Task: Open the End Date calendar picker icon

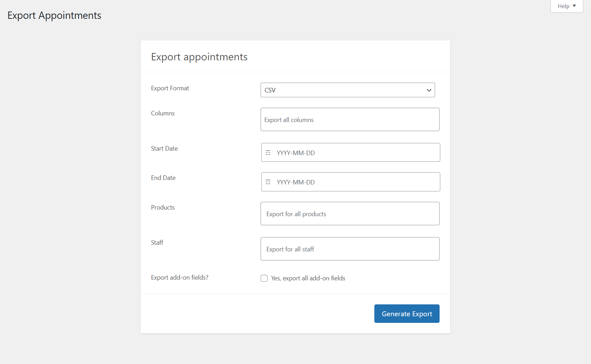Action: (268, 182)
